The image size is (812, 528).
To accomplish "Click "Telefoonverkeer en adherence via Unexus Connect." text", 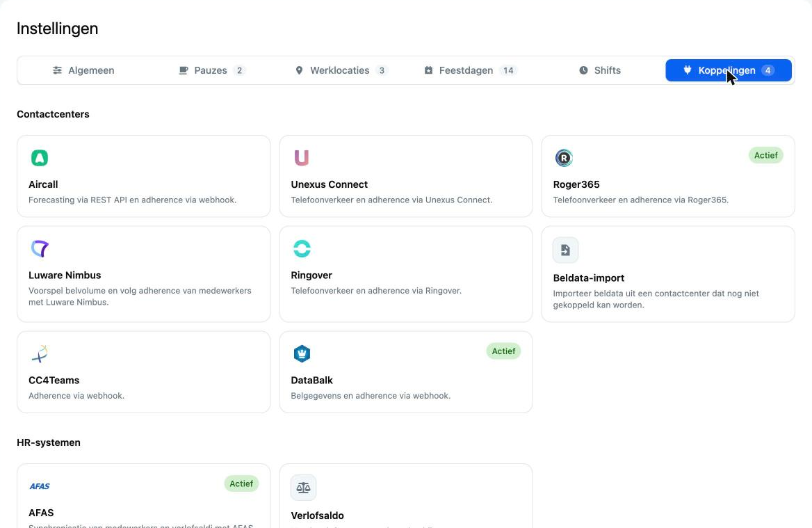I will (391, 200).
